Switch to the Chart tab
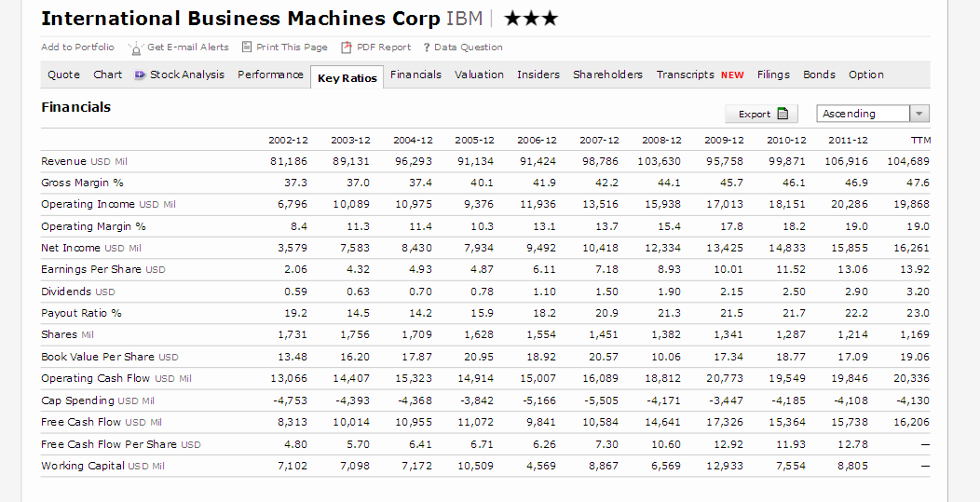 (107, 75)
